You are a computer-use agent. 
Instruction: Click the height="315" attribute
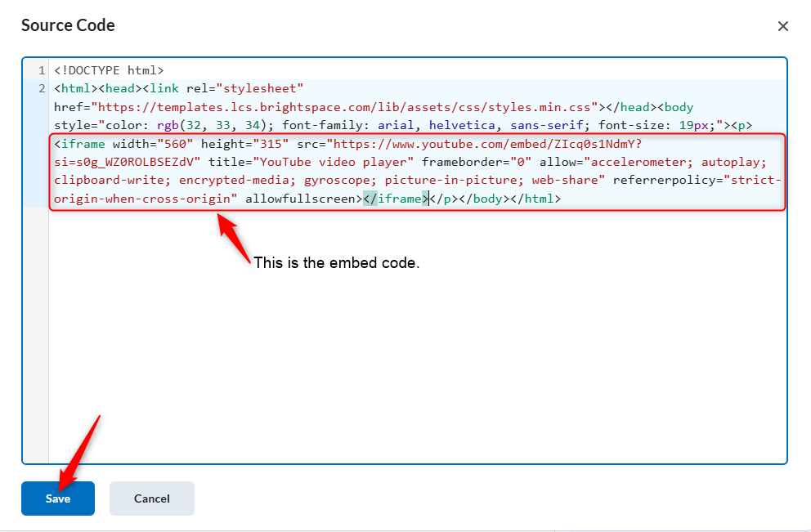click(x=245, y=144)
